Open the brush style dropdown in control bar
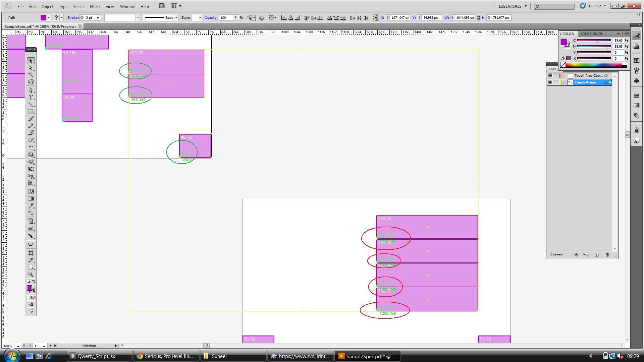This screenshot has width=644, height=362. 177,17
